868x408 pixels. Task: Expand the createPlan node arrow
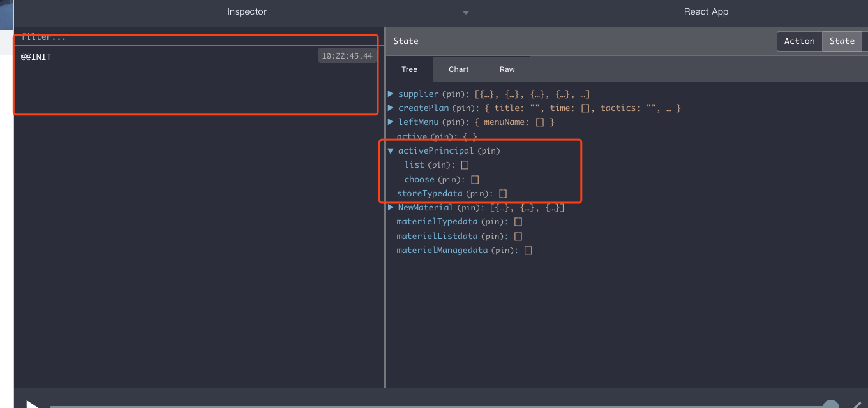(391, 108)
